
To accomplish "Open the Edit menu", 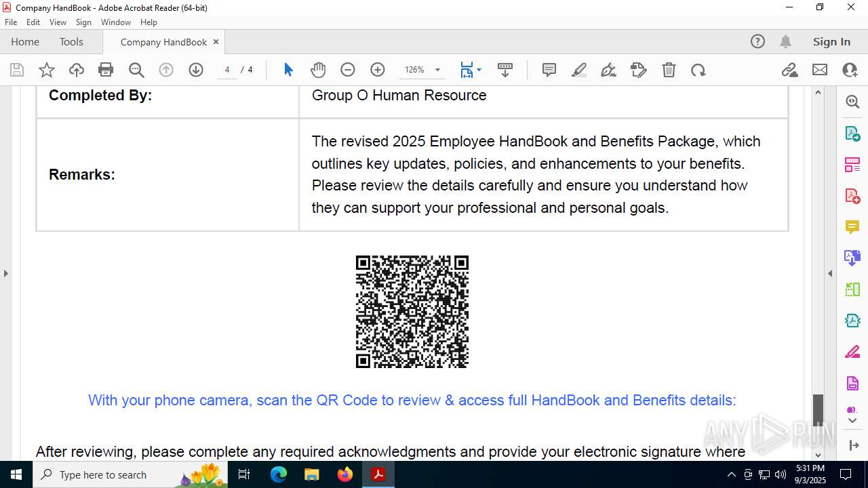I will [x=33, y=22].
